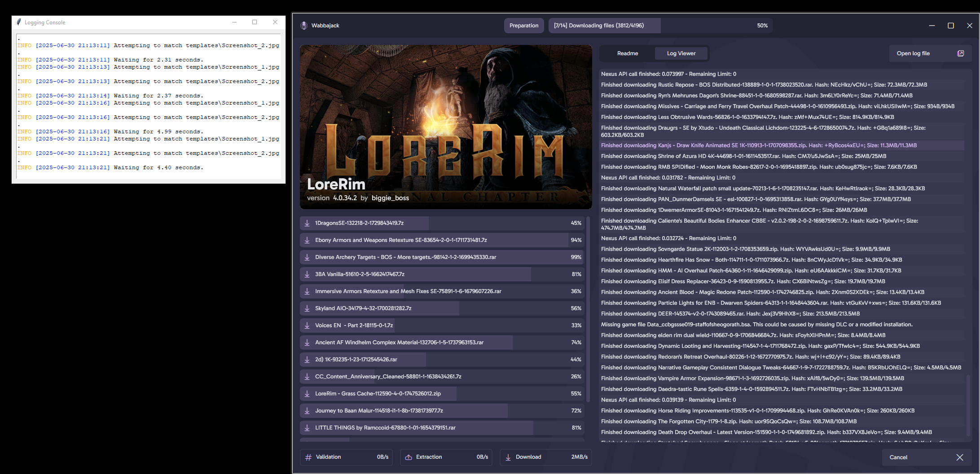Click download icon for Ebony Armors Retexture row
This screenshot has height=474, width=980.
point(307,240)
